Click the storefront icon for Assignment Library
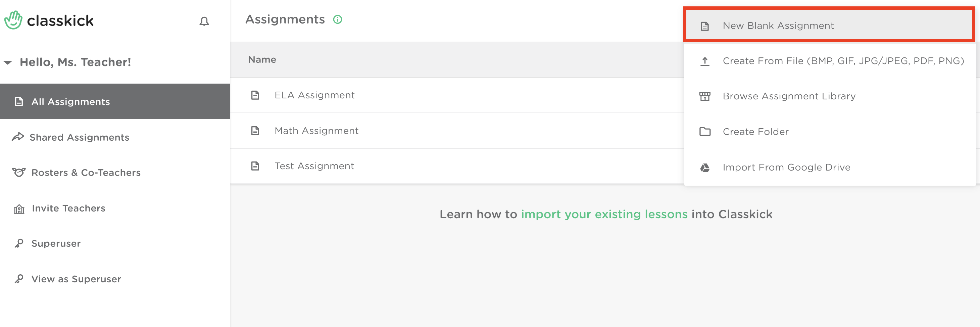 [x=704, y=96]
